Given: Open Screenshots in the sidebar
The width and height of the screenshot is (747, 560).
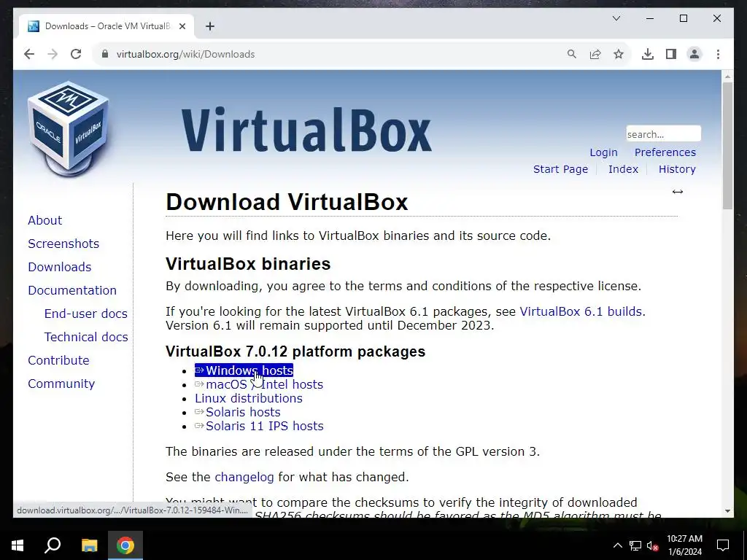Looking at the screenshot, I should (63, 244).
